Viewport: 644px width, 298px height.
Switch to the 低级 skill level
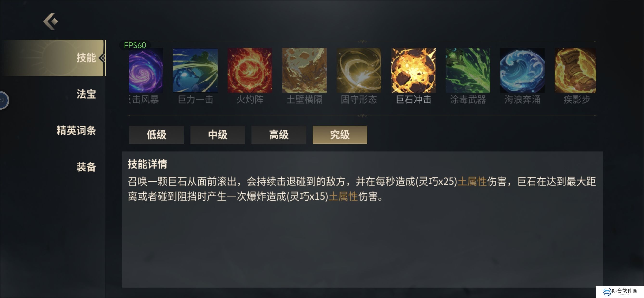tap(156, 135)
